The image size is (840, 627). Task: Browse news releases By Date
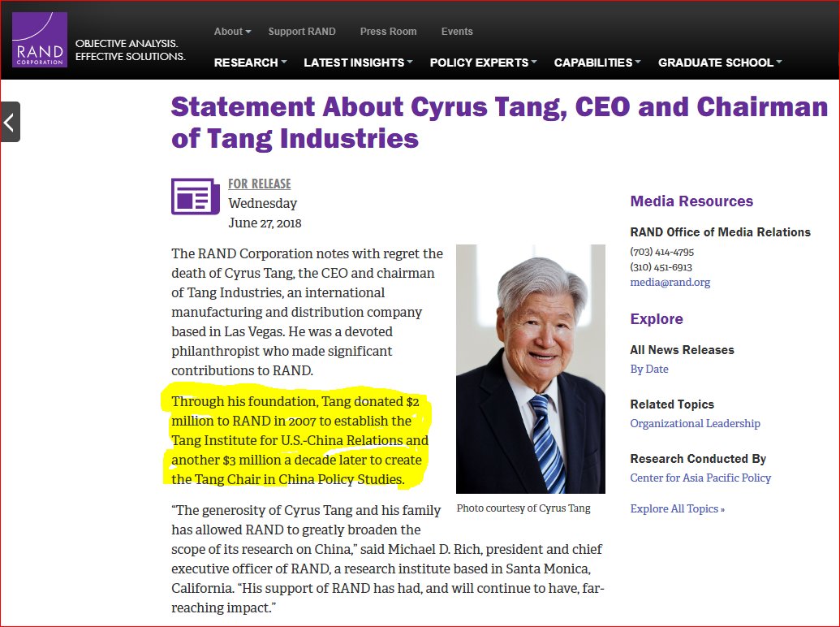click(x=649, y=370)
